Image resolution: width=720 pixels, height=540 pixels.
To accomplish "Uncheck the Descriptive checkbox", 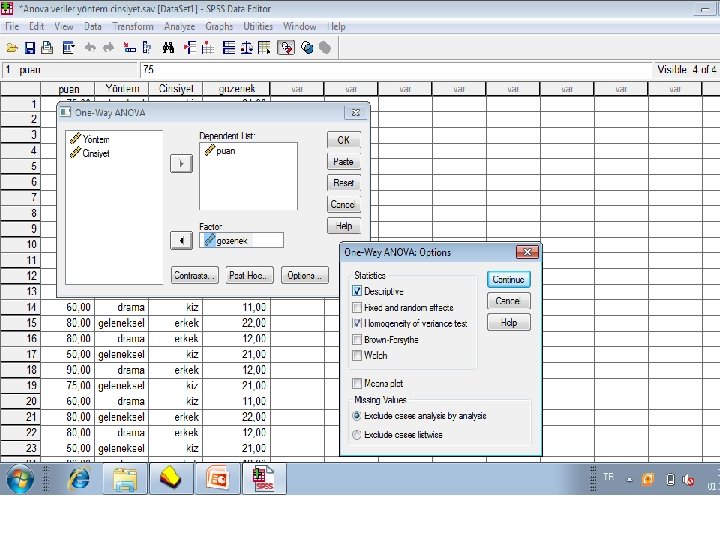I will (x=357, y=291).
